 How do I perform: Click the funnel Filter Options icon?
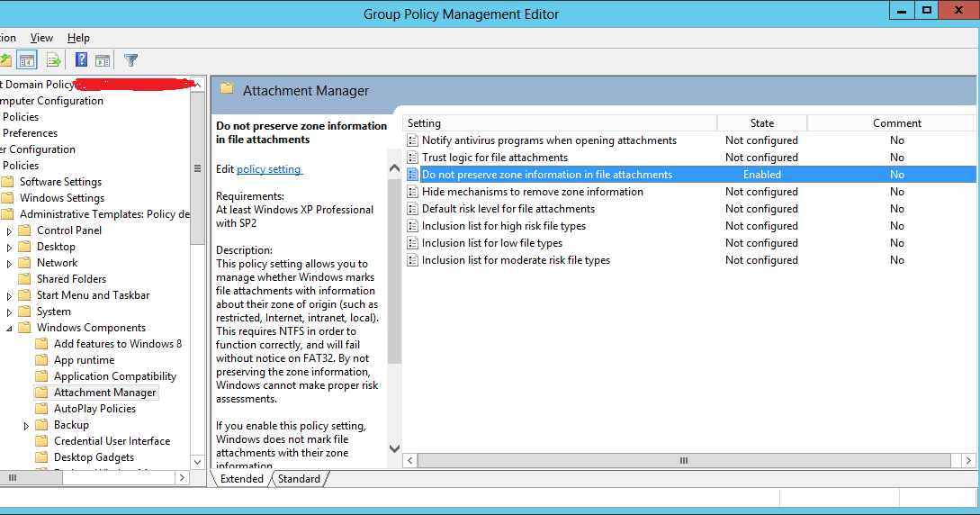(x=130, y=60)
